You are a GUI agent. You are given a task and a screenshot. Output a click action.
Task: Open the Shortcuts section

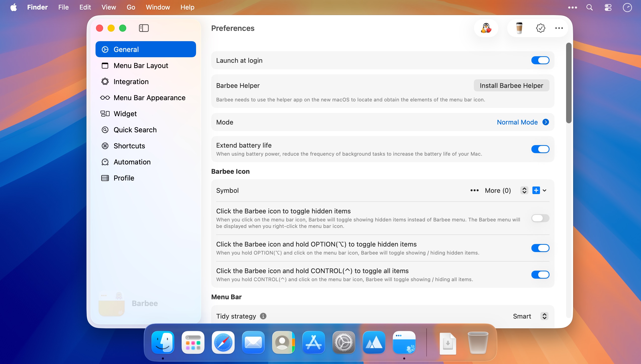coord(146,146)
